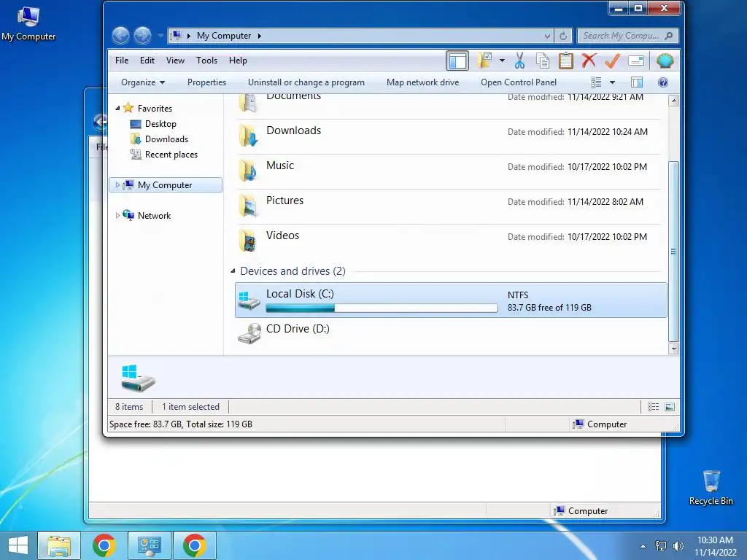
Task: Click the File Explorer taskbar button
Action: [59, 545]
